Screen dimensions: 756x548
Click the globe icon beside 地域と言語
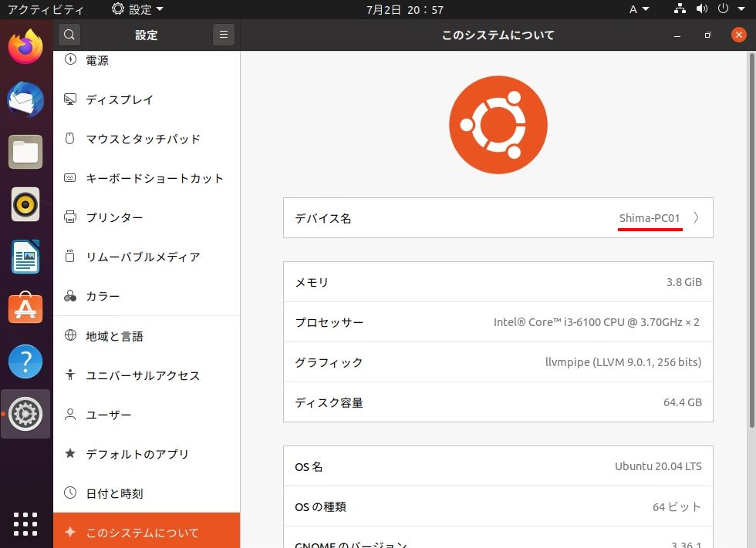tap(70, 335)
